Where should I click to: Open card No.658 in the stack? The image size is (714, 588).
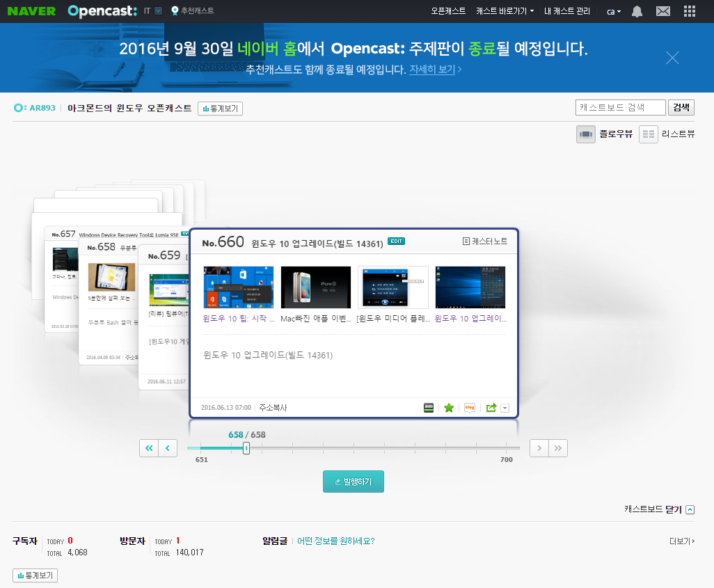click(109, 303)
